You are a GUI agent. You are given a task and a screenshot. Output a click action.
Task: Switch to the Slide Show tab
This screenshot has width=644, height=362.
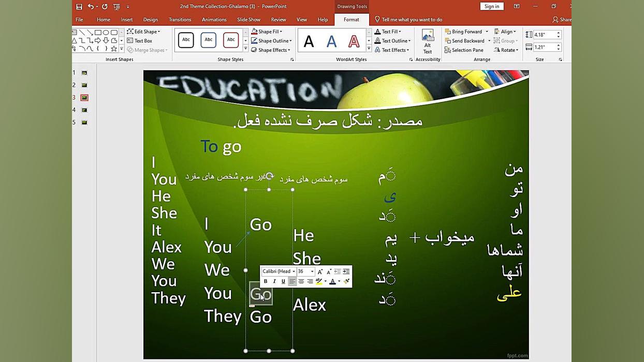point(249,20)
